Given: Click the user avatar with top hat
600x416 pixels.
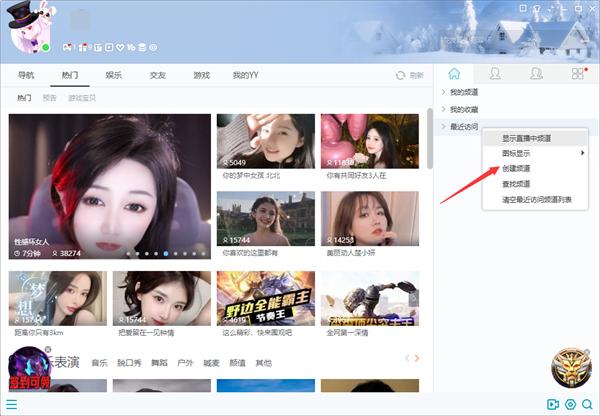Looking at the screenshot, I should [30, 28].
